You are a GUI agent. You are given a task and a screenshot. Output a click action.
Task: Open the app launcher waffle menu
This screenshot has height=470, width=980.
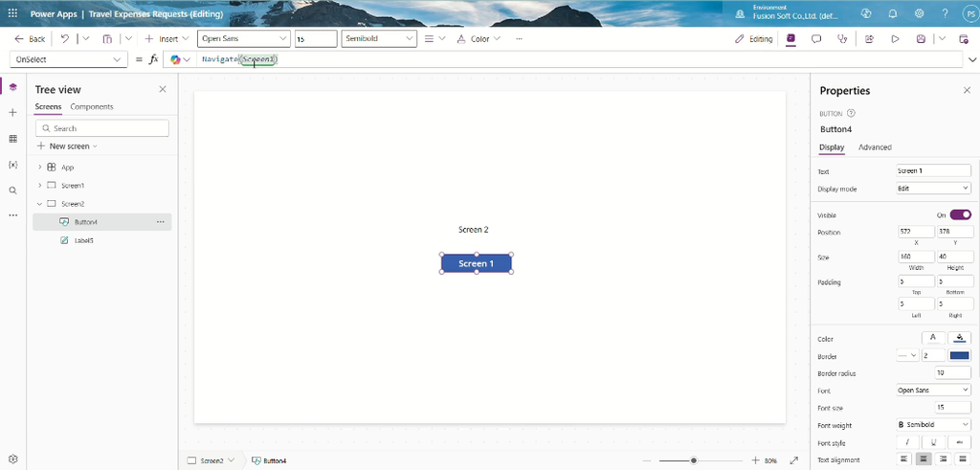pos(12,13)
